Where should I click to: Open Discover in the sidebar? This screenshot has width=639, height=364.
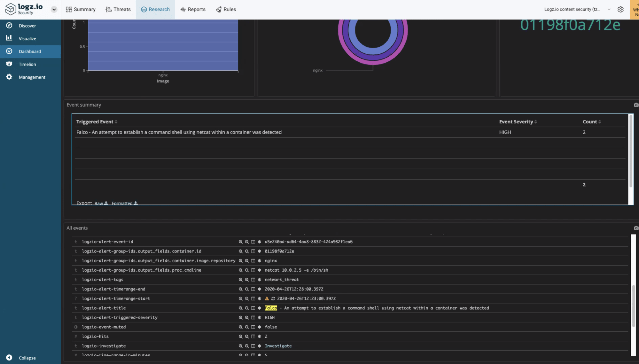[27, 26]
